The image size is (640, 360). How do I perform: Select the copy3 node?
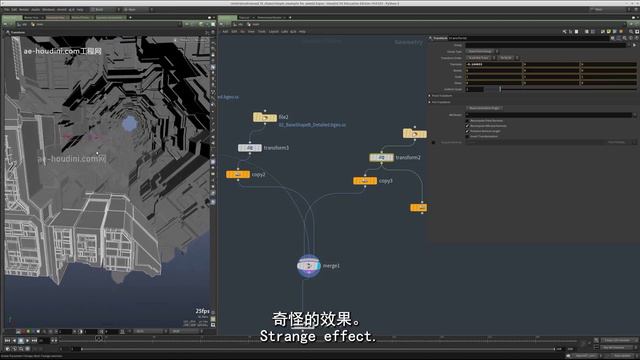click(365, 180)
